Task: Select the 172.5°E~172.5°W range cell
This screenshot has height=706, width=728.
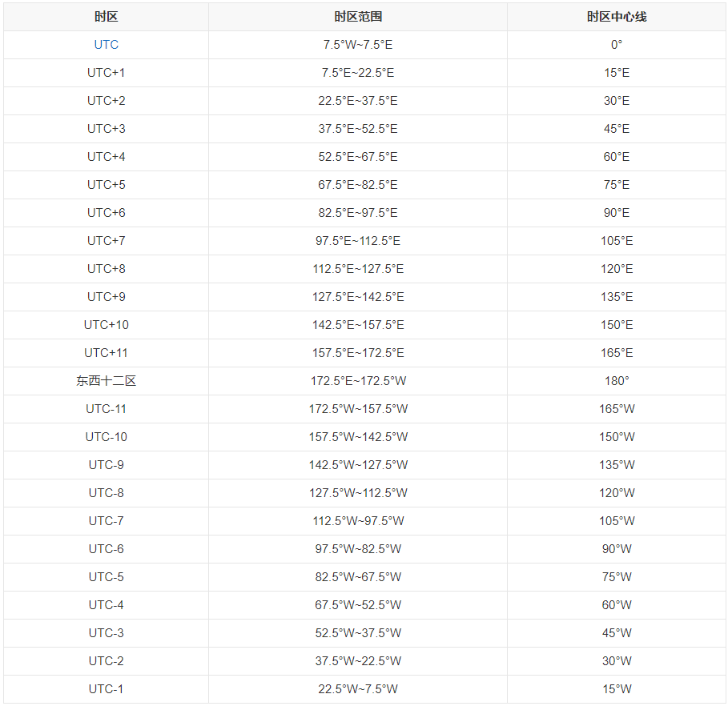Action: coord(358,381)
